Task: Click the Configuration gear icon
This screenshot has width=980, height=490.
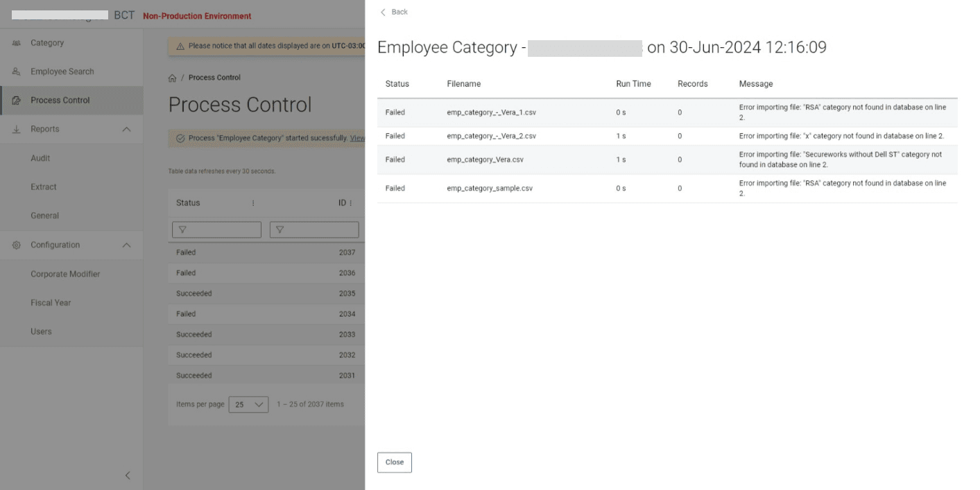Action: coord(17,245)
